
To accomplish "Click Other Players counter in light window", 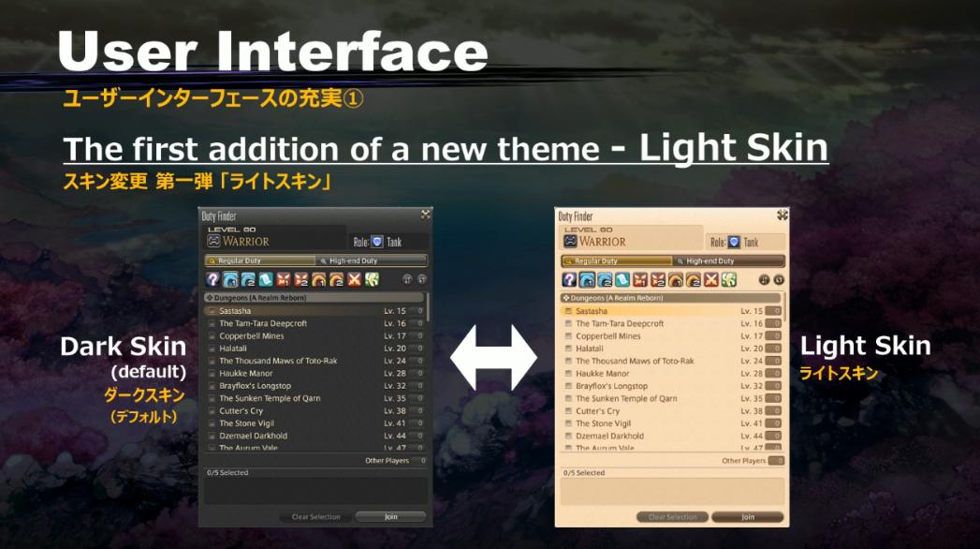I will coord(776,461).
